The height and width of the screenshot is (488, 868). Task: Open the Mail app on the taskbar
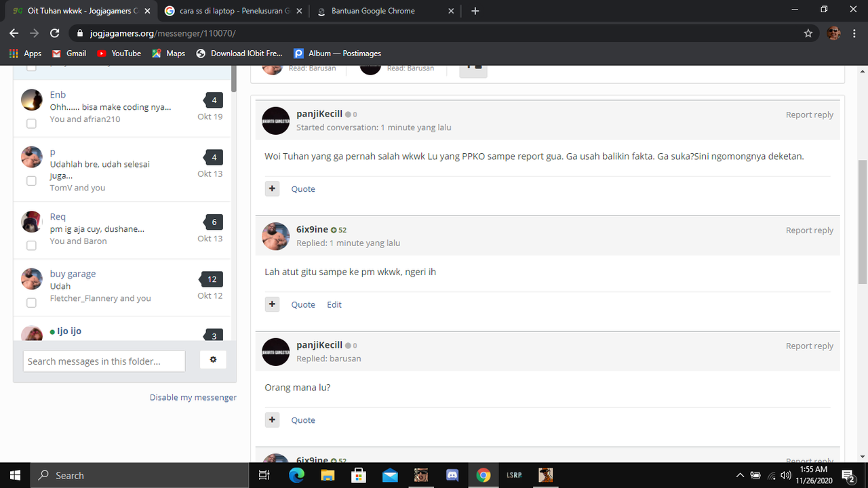click(390, 475)
